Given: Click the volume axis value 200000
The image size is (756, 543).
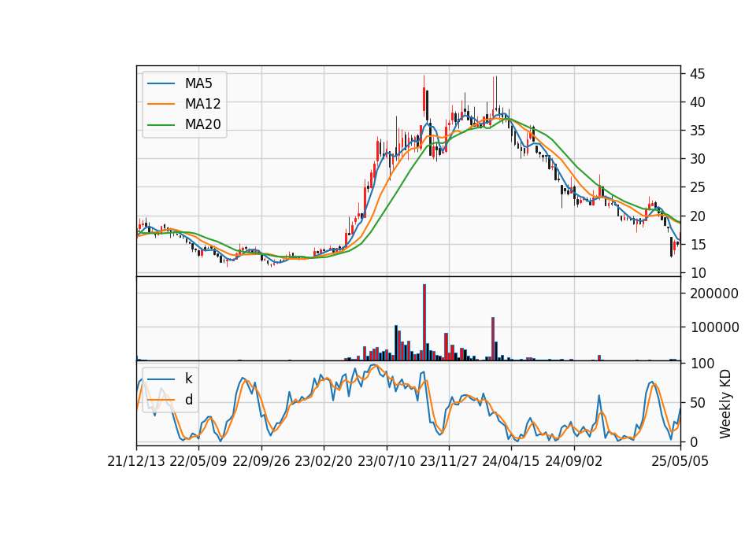Looking at the screenshot, I should point(714,294).
